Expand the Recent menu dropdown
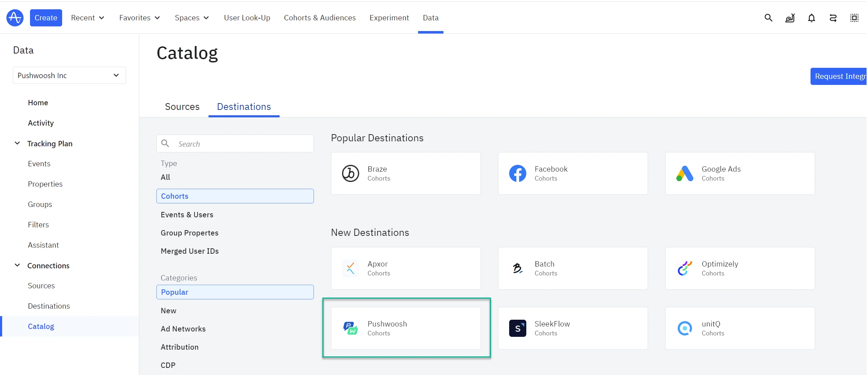This screenshot has height=375, width=868. pyautogui.click(x=87, y=18)
